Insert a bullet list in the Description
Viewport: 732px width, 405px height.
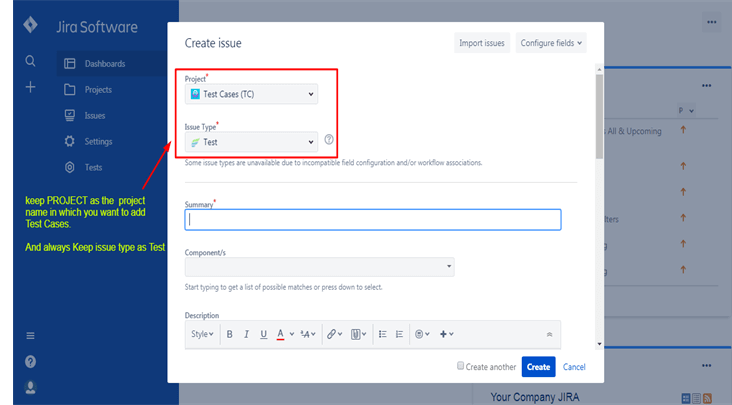pyautogui.click(x=382, y=334)
